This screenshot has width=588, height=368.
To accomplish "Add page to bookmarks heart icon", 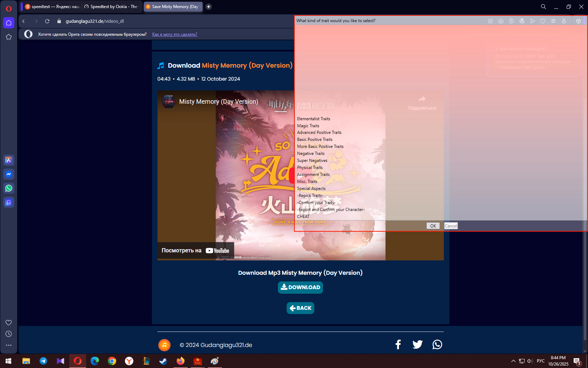I will click(x=543, y=21).
